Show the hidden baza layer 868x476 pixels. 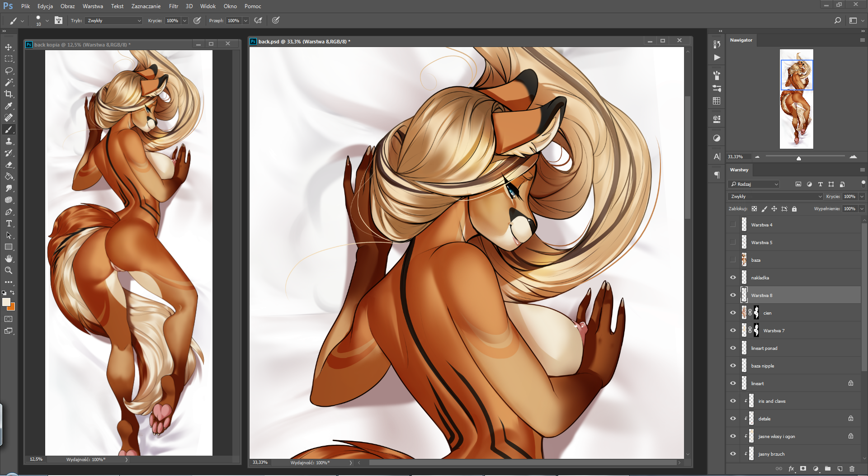pos(733,260)
